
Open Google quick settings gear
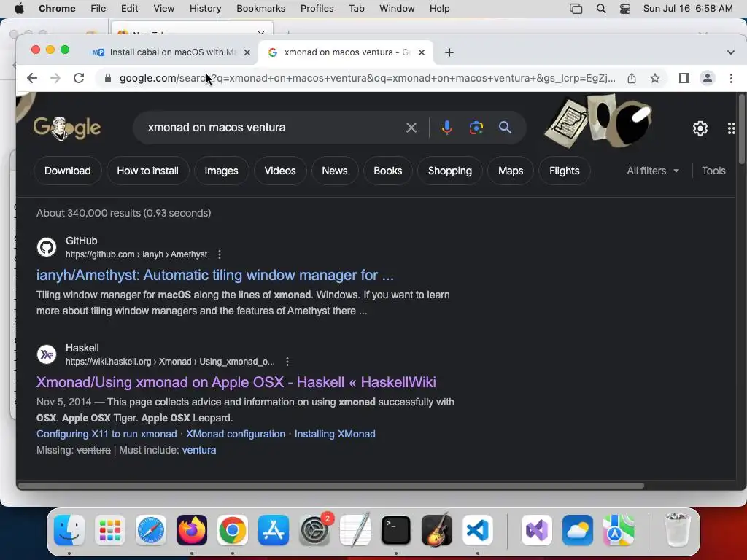[700, 128]
